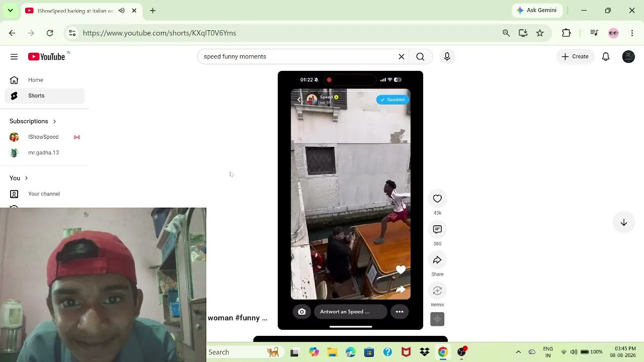The width and height of the screenshot is (644, 362).
Task: Open the comments showing 580
Action: pos(437,229)
